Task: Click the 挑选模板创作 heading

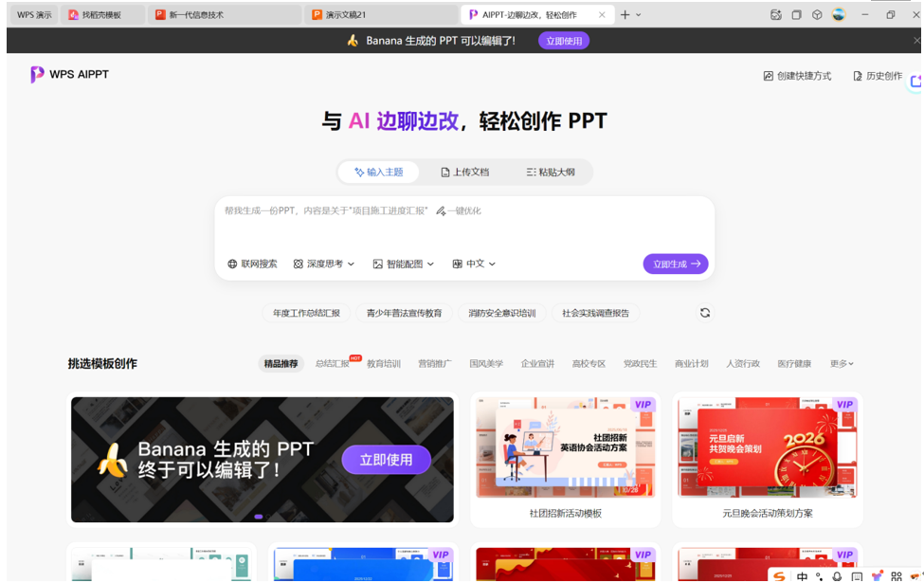Action: click(102, 364)
